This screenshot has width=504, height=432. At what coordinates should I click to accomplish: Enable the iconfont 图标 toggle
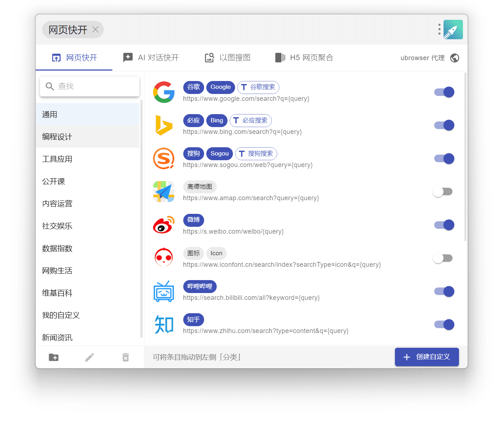click(443, 258)
